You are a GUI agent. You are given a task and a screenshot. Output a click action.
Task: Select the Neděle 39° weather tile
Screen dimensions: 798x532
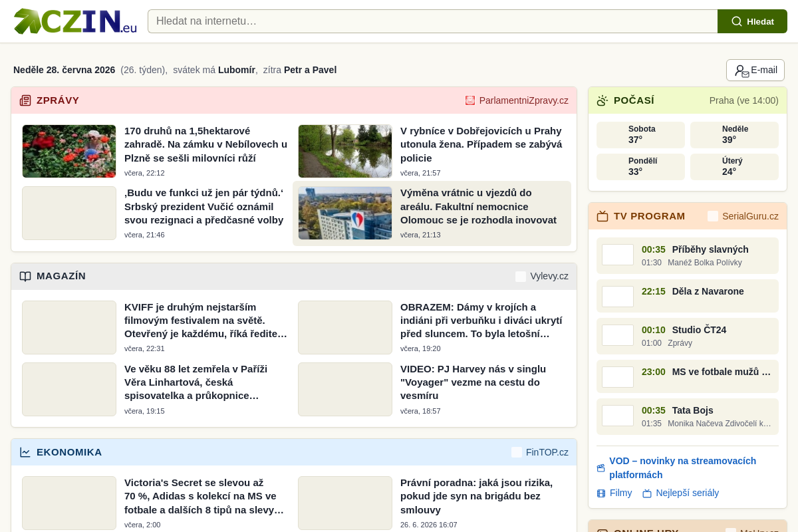(x=734, y=134)
